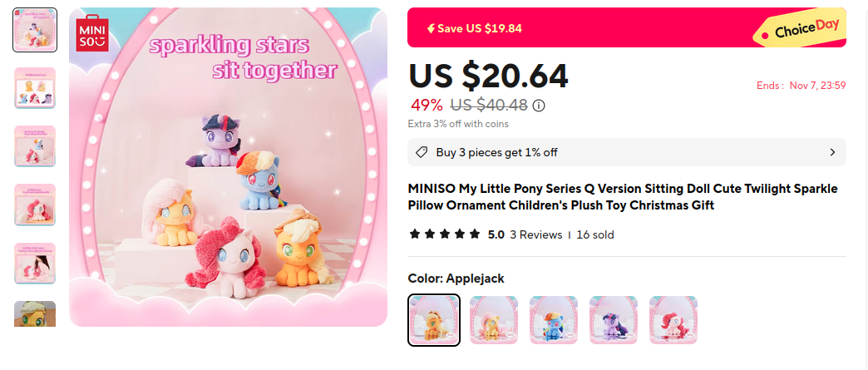View the second thumbnail with four ponies
The image size is (868, 370).
click(x=35, y=88)
